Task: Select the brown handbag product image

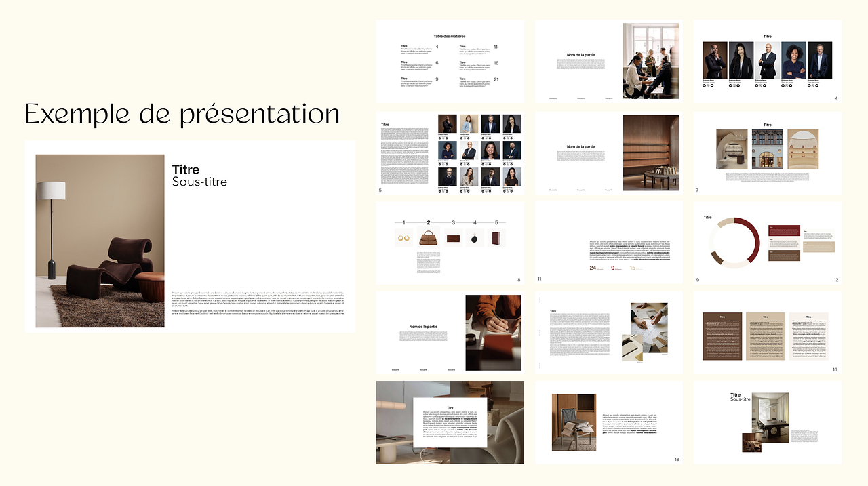Action: tap(429, 238)
